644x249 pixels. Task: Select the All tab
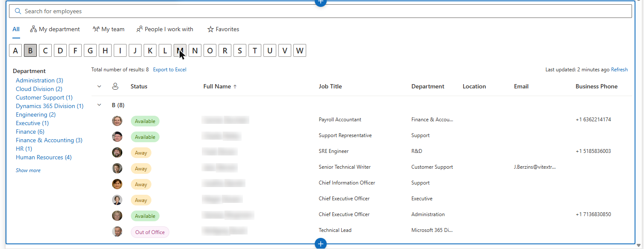point(16,29)
